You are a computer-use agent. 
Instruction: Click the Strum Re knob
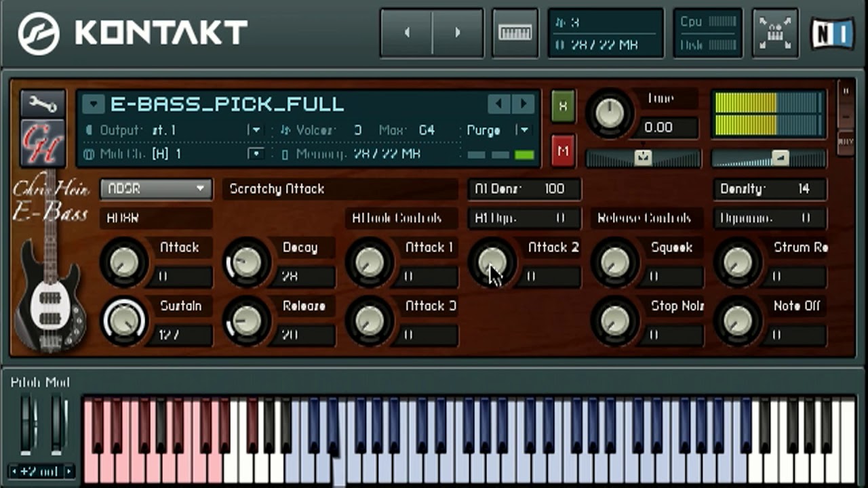[738, 262]
